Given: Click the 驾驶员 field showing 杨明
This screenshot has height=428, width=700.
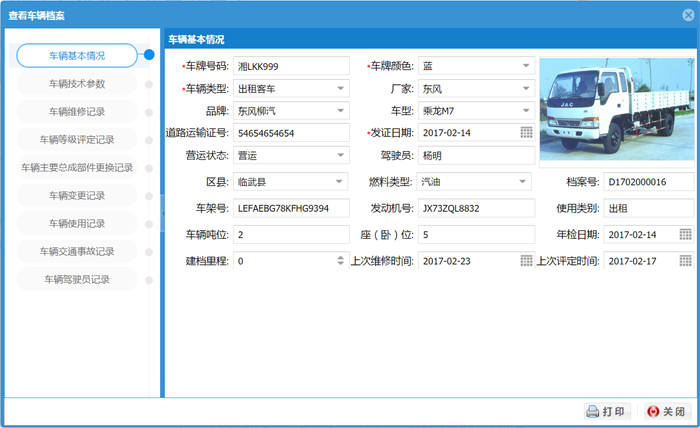Looking at the screenshot, I should (476, 155).
